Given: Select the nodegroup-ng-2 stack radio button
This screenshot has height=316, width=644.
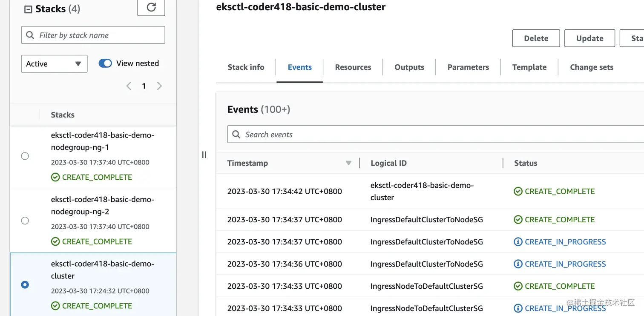Looking at the screenshot, I should pyautogui.click(x=25, y=221).
